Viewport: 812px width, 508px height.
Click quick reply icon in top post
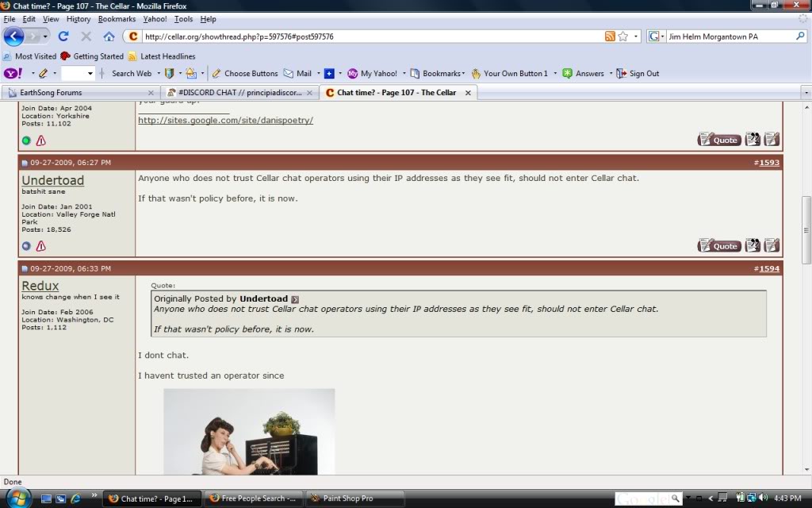(x=772, y=139)
